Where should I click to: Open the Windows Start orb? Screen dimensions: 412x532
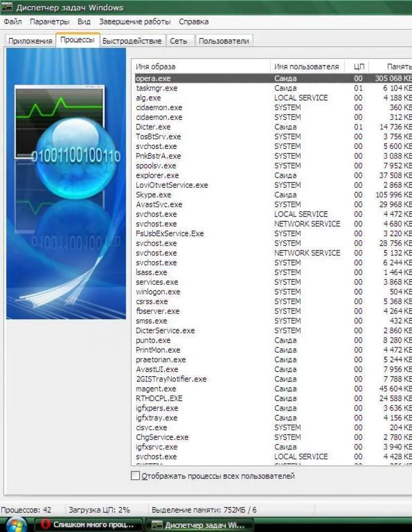(x=16, y=525)
